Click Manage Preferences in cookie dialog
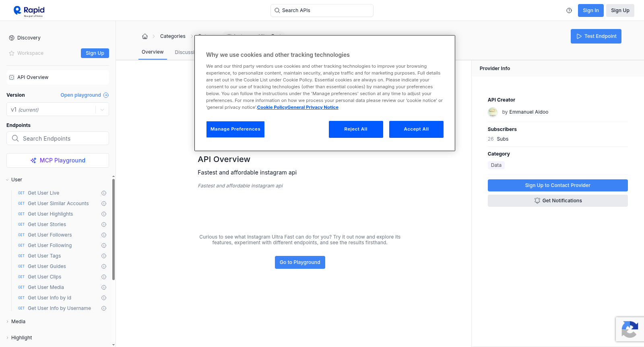644x347 pixels. pyautogui.click(x=235, y=129)
